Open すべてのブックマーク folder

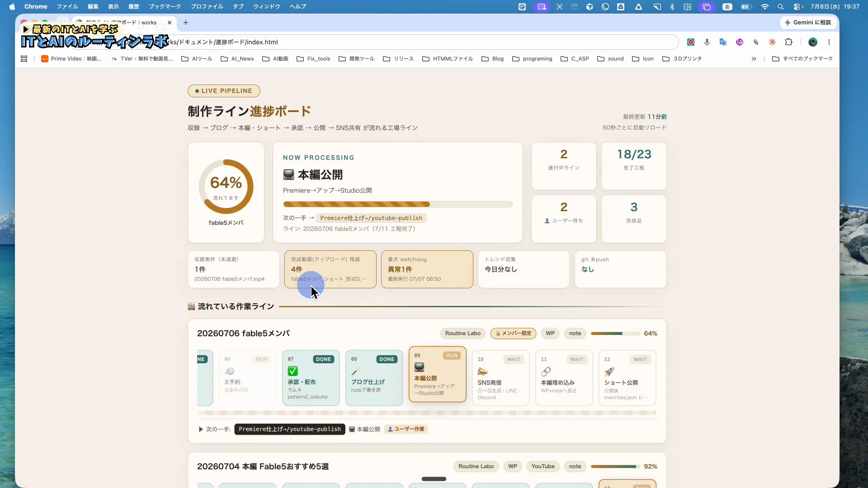point(802,59)
